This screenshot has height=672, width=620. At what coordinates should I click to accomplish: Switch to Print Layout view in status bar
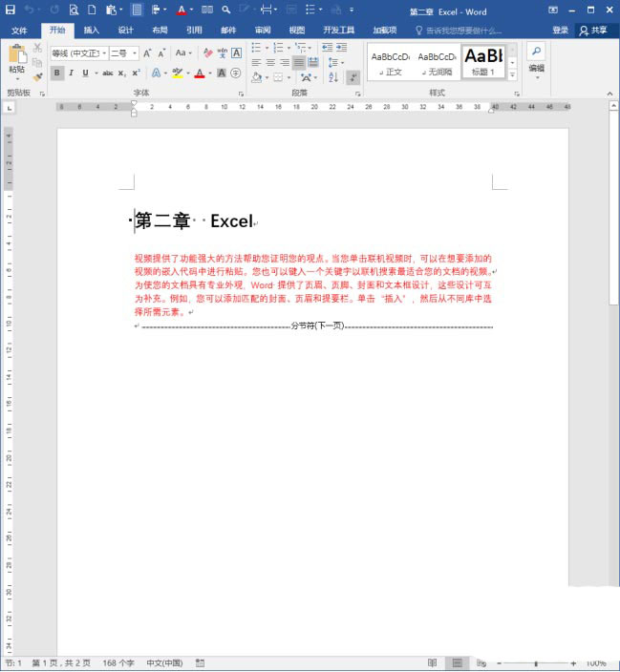[x=457, y=663]
